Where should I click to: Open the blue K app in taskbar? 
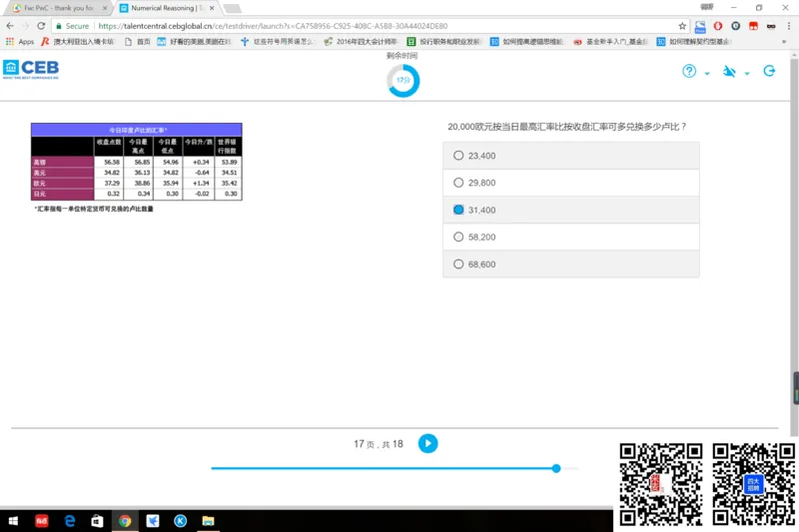tap(180, 521)
